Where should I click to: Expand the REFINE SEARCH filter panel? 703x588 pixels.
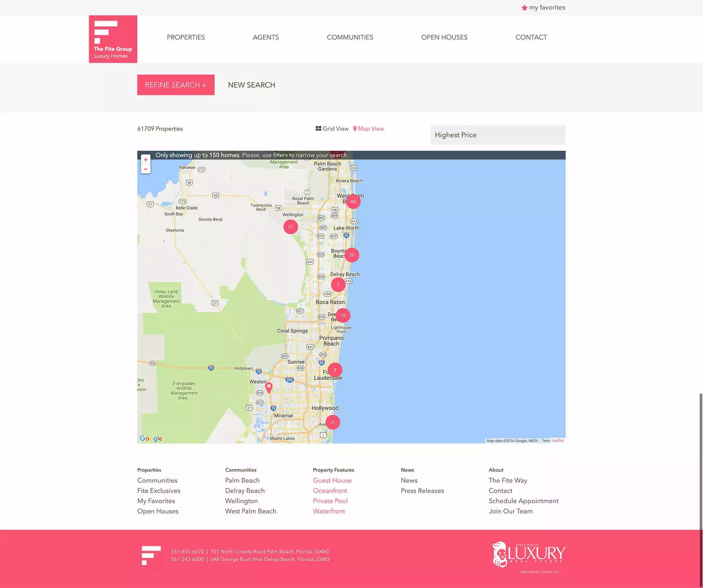point(176,85)
